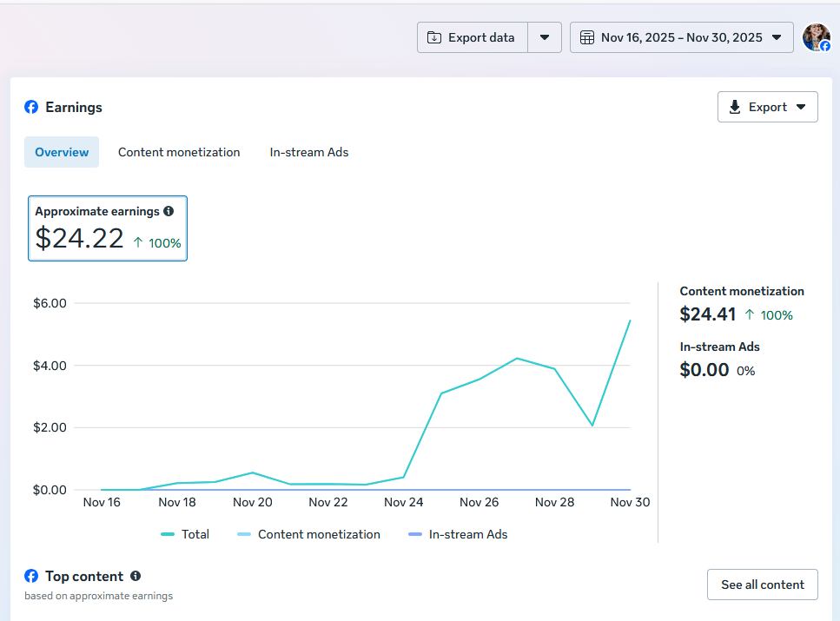Viewport: 840px width, 621px height.
Task: Toggle Content monetization series in legend
Action: 309,534
